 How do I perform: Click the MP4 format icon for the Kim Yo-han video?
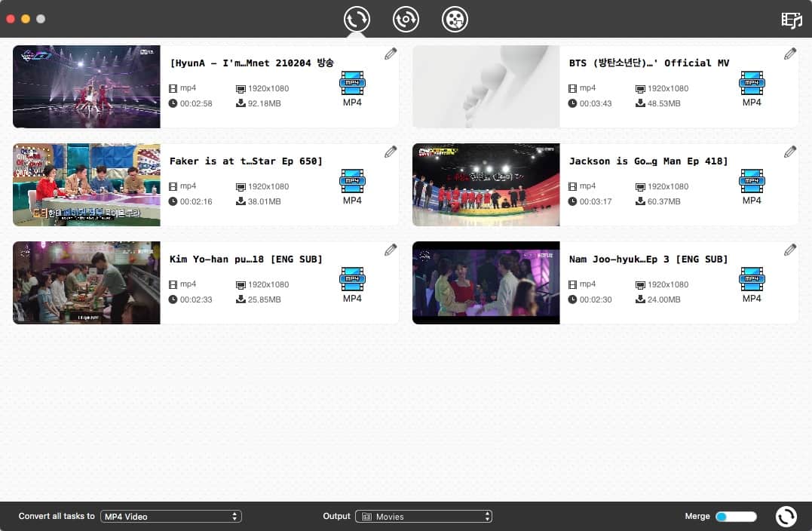[352, 279]
